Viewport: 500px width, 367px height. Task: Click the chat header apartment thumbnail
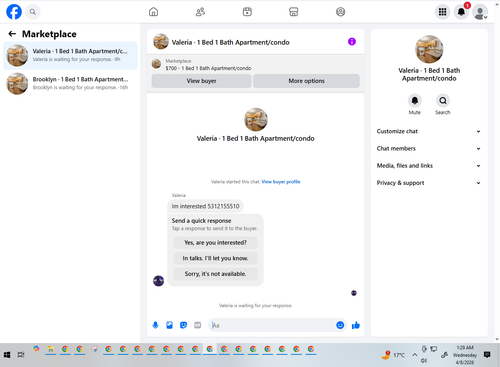point(161,42)
